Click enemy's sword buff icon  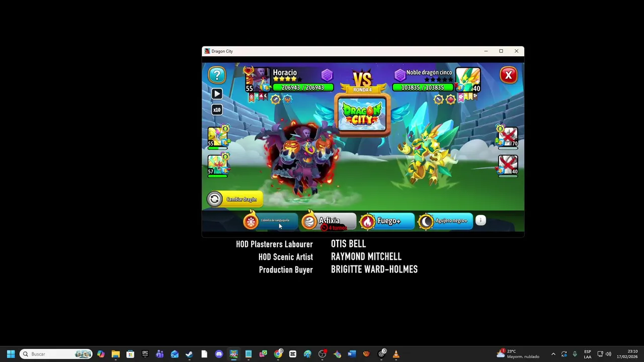[x=438, y=100]
